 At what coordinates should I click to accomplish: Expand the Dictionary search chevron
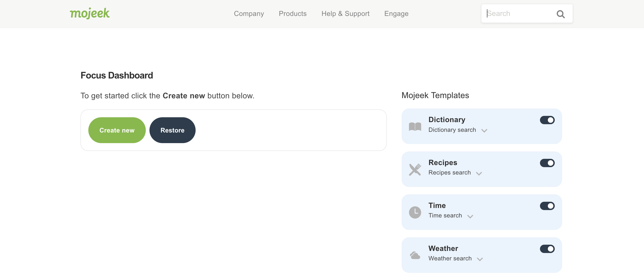tap(484, 131)
